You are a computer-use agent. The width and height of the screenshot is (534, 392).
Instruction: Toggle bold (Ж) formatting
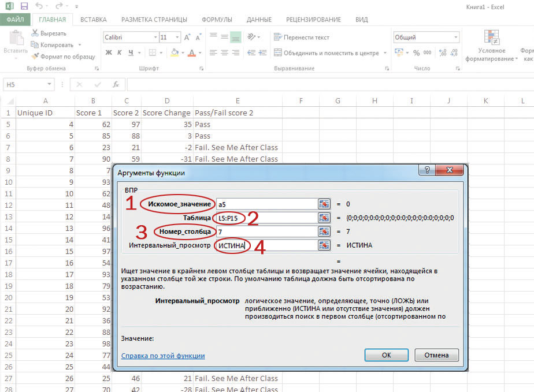[109, 53]
